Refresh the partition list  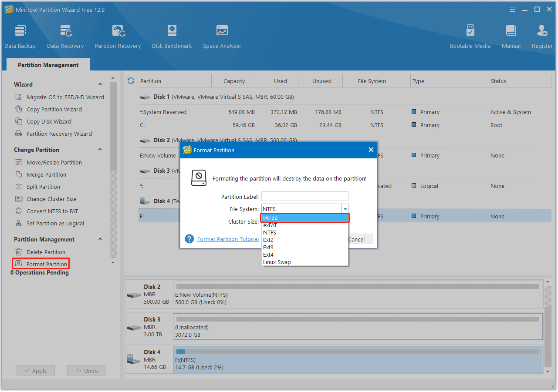click(131, 81)
